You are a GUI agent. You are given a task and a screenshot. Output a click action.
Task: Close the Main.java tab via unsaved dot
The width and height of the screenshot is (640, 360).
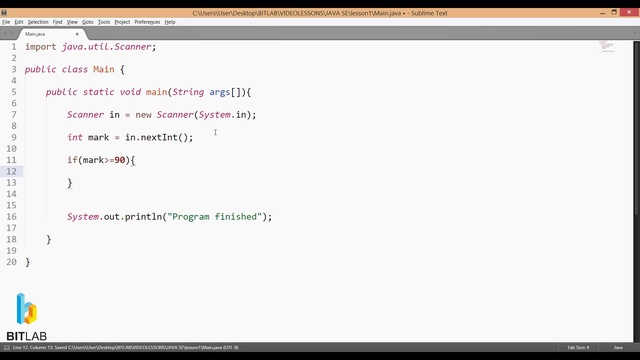pyautogui.click(x=77, y=34)
